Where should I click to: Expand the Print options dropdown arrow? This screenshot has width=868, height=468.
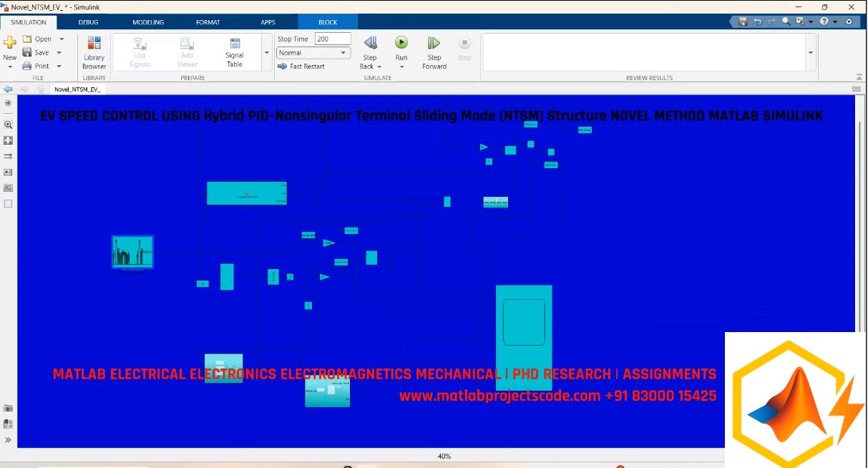pos(59,66)
